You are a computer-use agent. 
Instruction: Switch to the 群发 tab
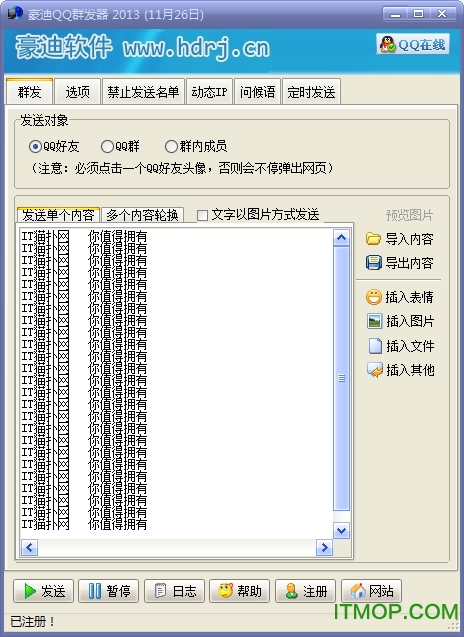click(x=29, y=92)
